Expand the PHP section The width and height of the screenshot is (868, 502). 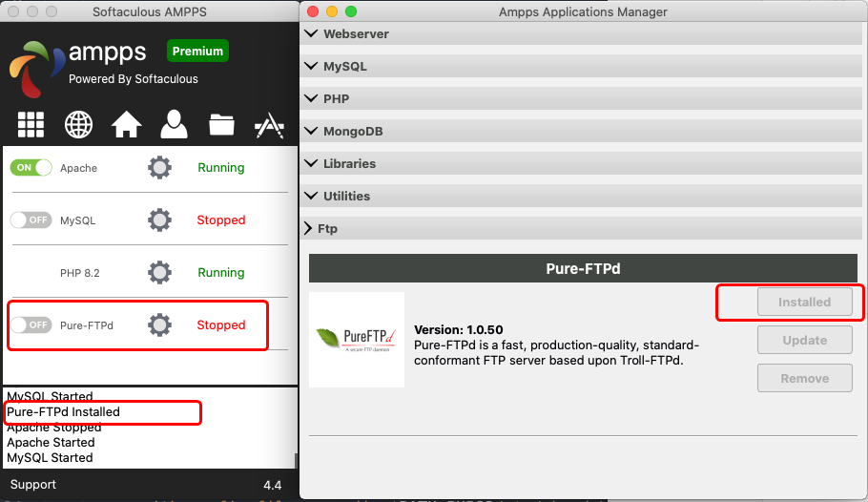581,98
